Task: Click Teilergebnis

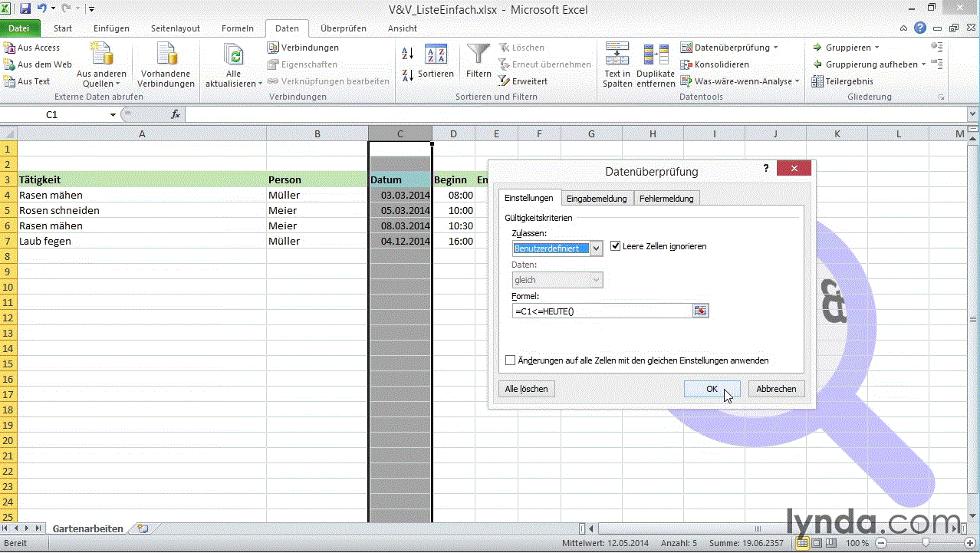Action: click(x=842, y=81)
